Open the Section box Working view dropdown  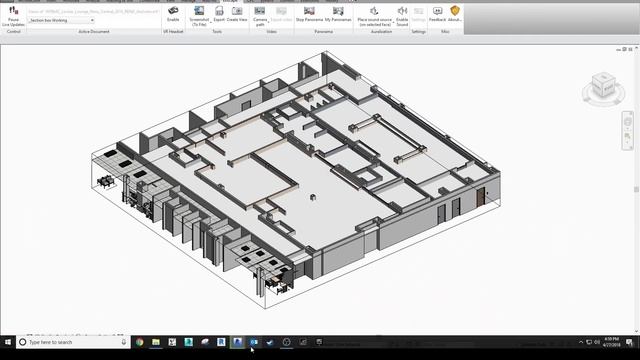(x=61, y=20)
